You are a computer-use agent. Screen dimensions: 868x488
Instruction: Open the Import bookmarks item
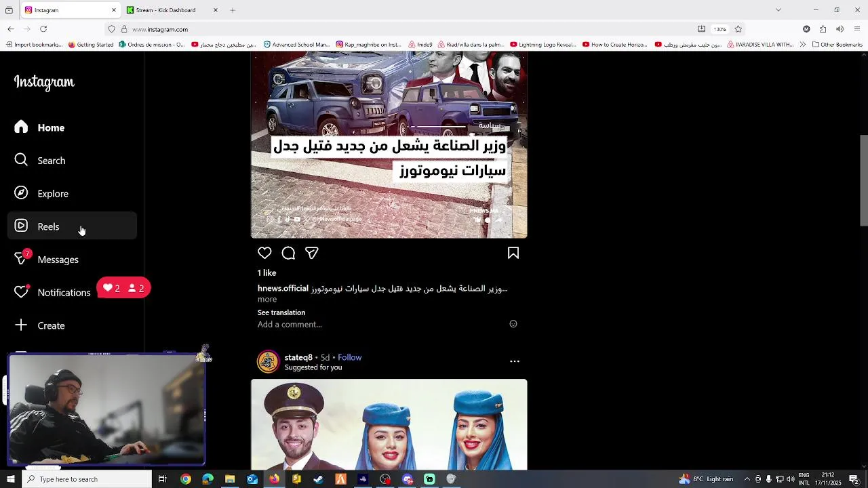[x=34, y=45]
